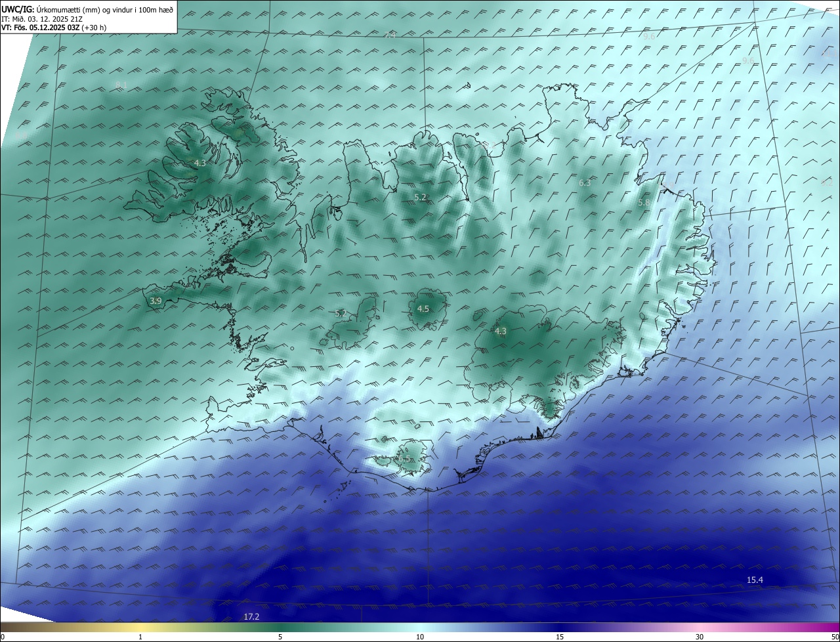Click the 4.5 value on Hofsjökull glacier
Image resolution: width=840 pixels, height=642 pixels.
423,309
